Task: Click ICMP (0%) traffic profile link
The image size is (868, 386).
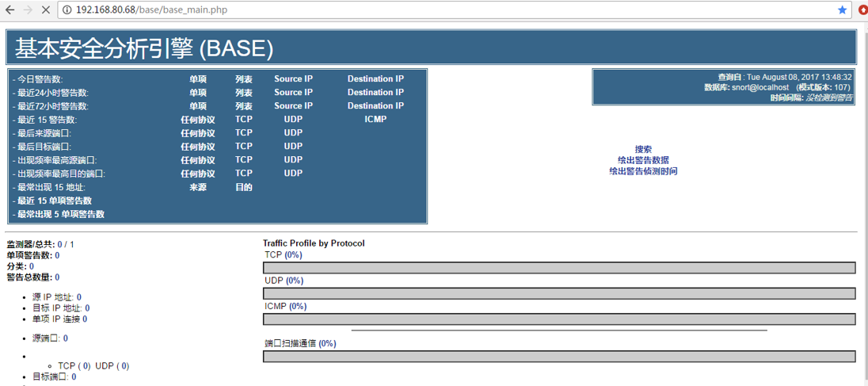Action: [298, 306]
